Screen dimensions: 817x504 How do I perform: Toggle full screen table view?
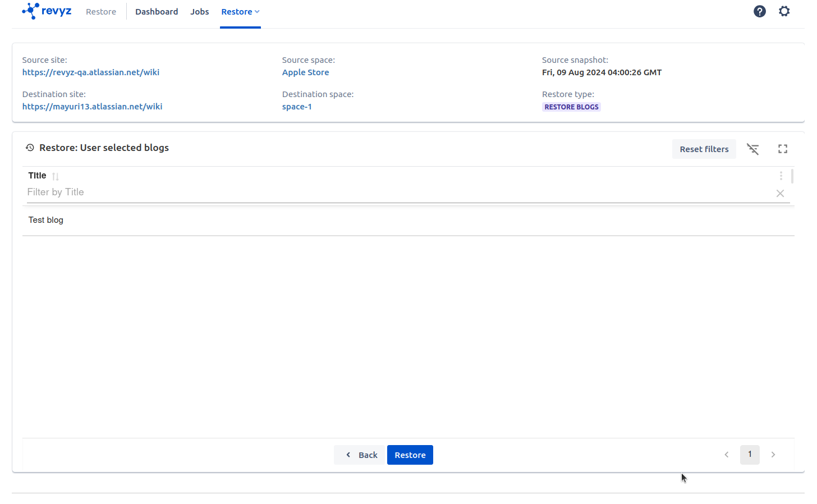point(782,149)
